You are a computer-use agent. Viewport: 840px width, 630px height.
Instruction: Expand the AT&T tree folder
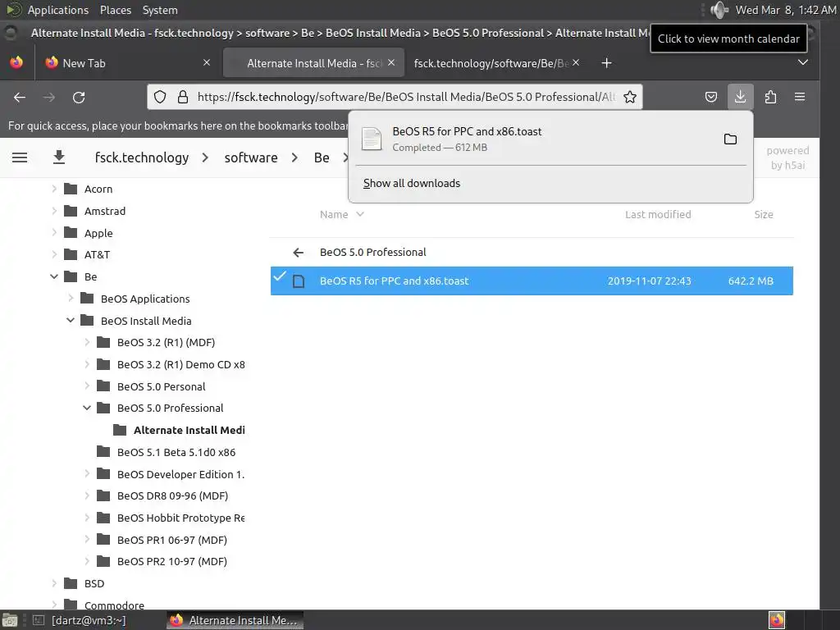point(54,254)
